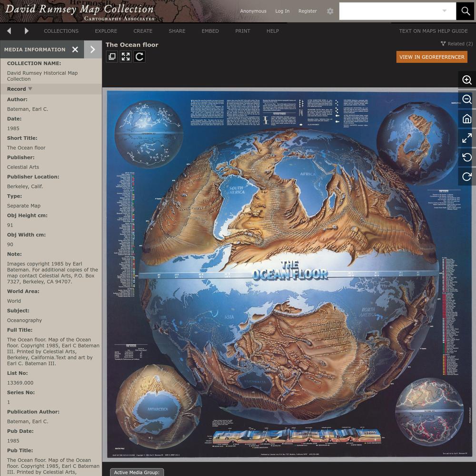
Task: Toggle full screen viewer icon
Action: click(126, 57)
